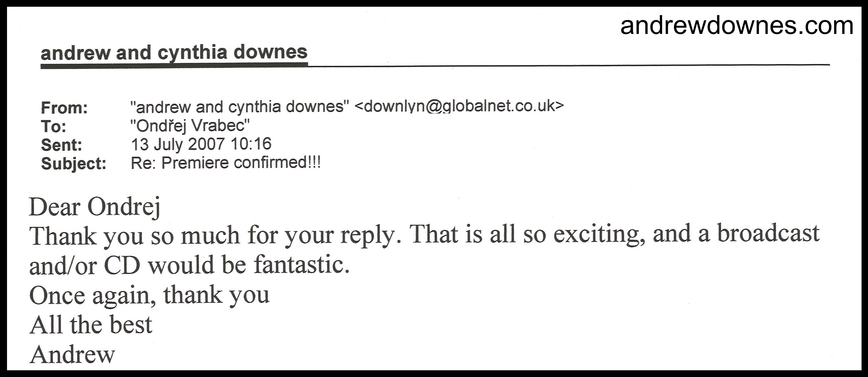Click the "All the best" sign-off

91,325
